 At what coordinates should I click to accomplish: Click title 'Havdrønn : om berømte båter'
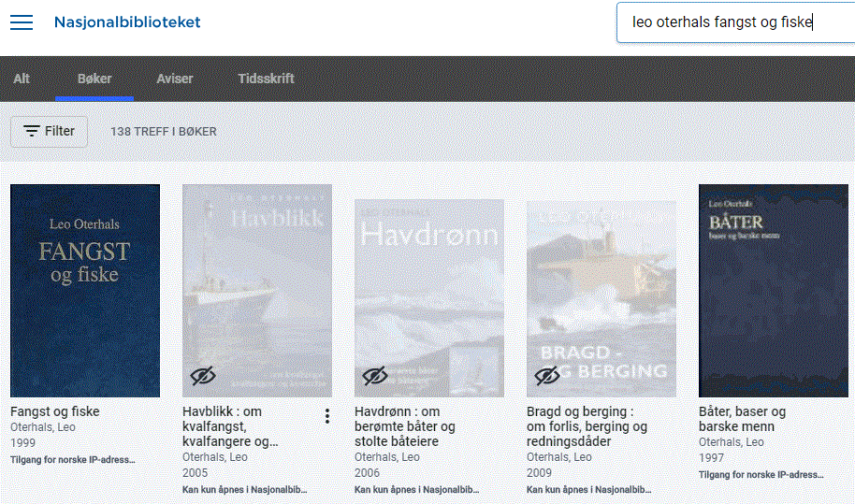[405, 426]
